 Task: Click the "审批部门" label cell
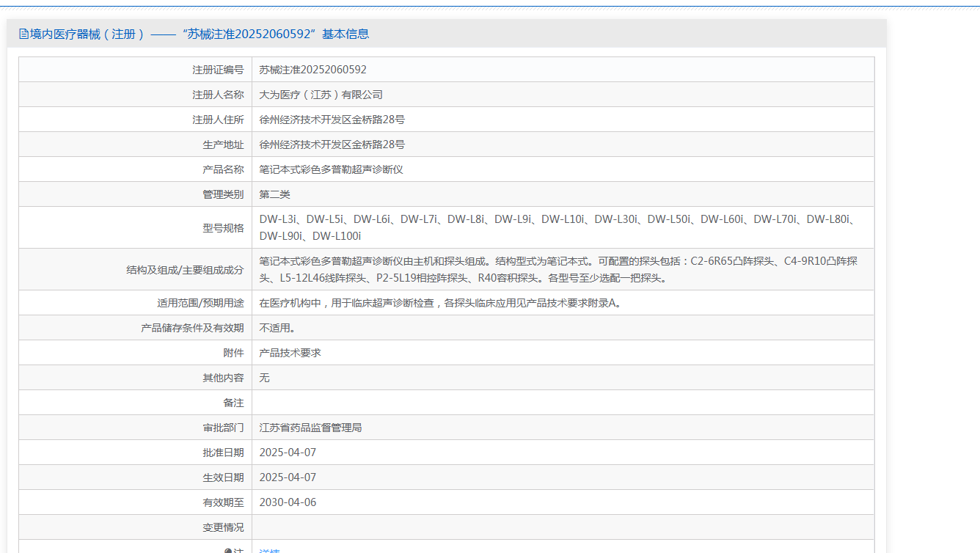click(136, 428)
